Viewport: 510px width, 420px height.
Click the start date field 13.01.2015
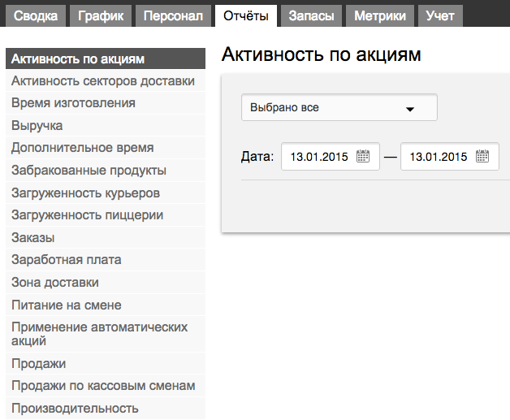tap(331, 157)
